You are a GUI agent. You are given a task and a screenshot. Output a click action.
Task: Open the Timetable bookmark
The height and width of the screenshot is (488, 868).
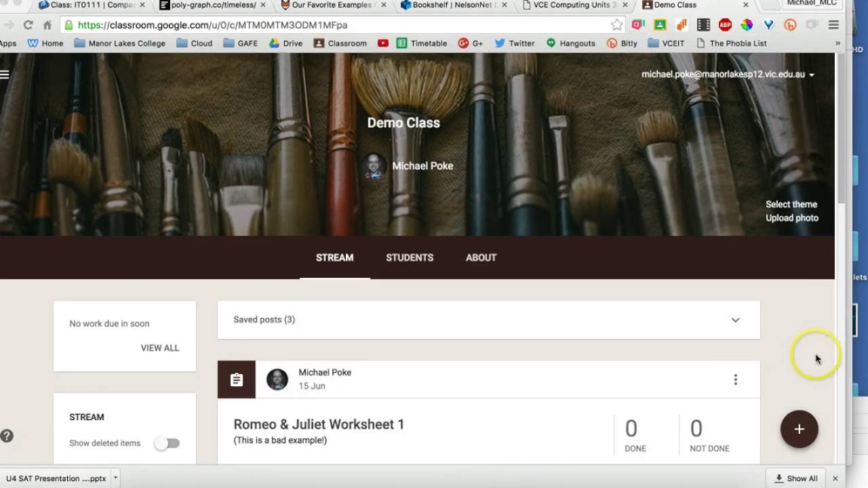coord(422,43)
